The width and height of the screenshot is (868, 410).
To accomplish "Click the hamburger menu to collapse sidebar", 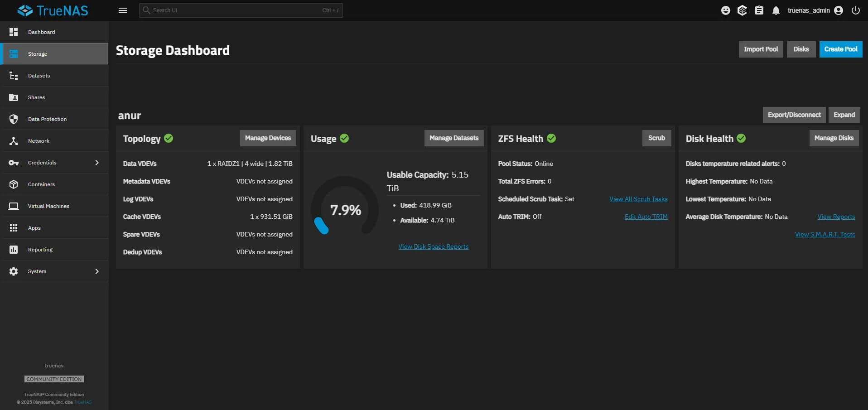I will [x=122, y=10].
